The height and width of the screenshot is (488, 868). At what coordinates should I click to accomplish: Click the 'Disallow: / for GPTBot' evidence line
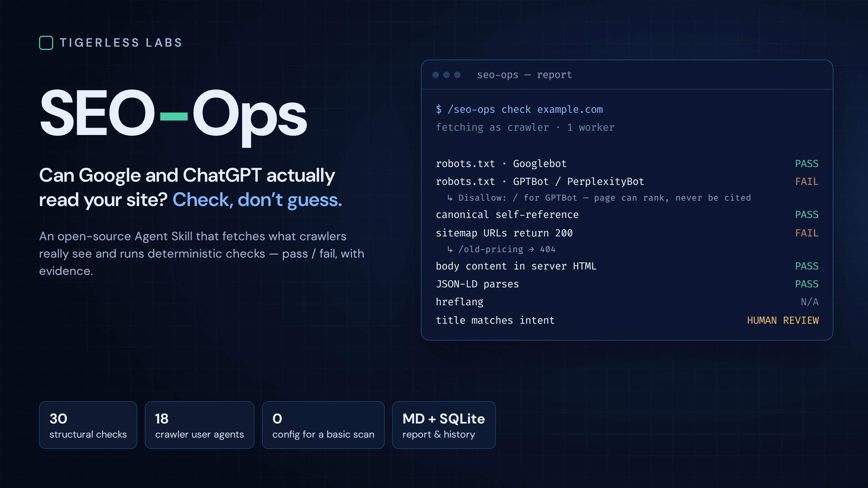point(599,198)
